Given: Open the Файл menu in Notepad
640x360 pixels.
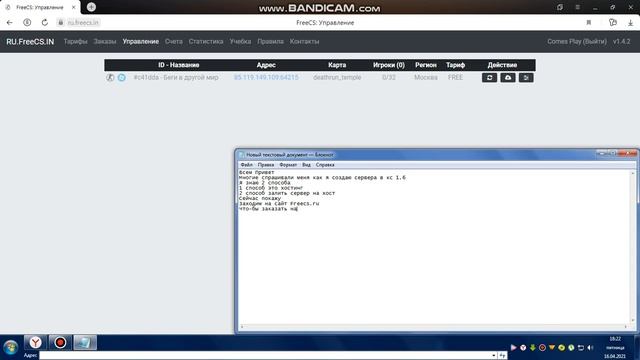Looking at the screenshot, I should click(x=246, y=165).
